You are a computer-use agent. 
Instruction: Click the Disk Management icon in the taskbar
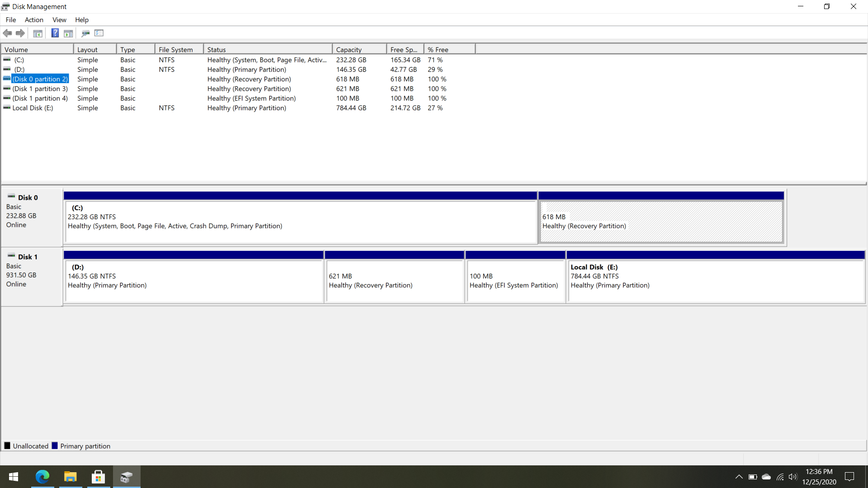(x=127, y=477)
